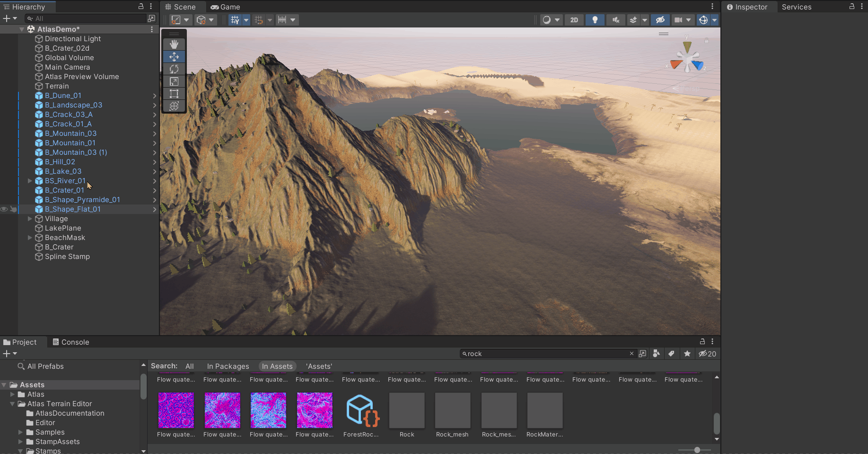This screenshot has height=454, width=868.
Task: Clear the rock search field
Action: coord(631,354)
